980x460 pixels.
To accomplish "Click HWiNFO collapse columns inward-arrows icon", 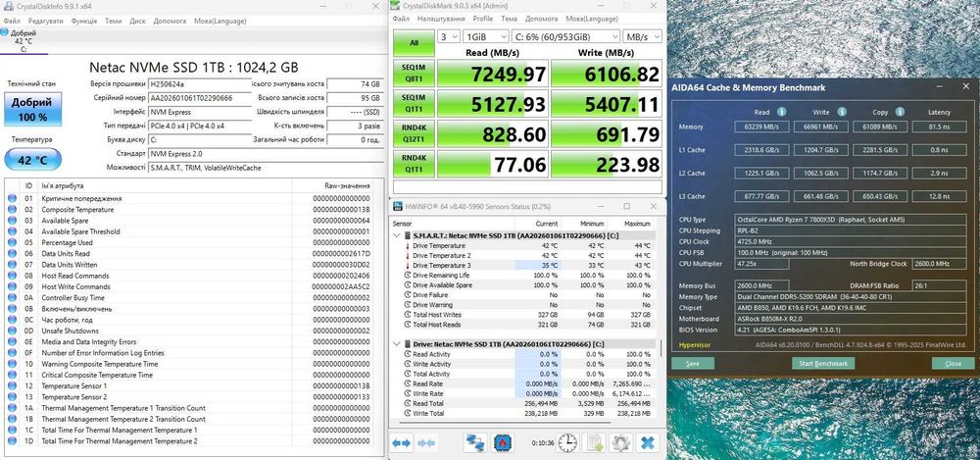I will (426, 443).
